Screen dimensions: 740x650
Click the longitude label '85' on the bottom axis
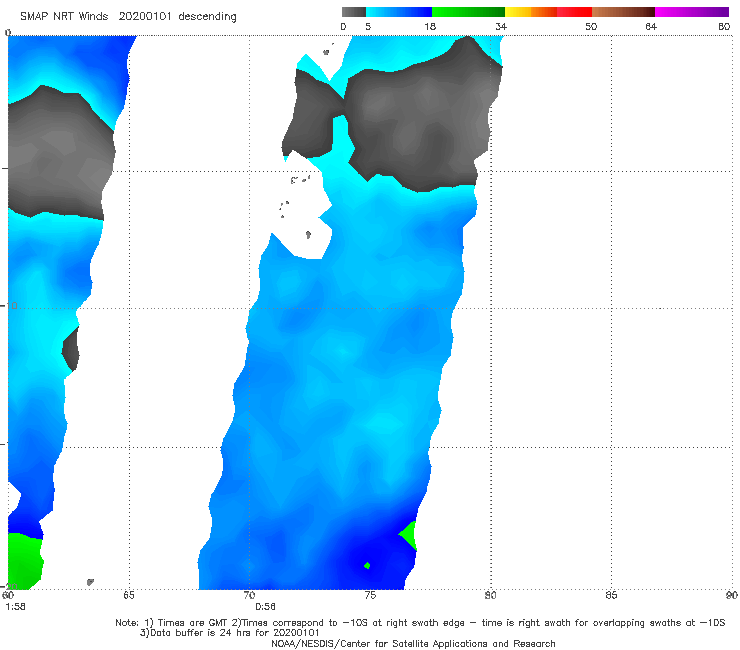(x=611, y=595)
